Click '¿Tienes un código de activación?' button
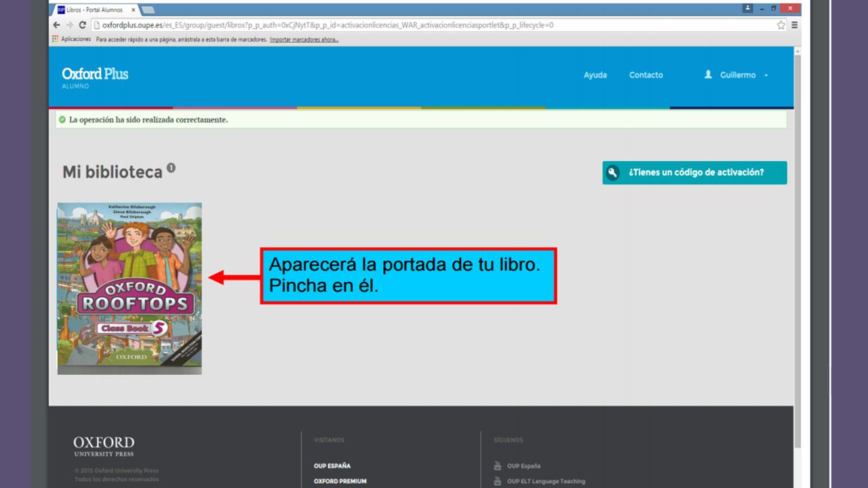Viewport: 868px width, 488px height. (694, 173)
